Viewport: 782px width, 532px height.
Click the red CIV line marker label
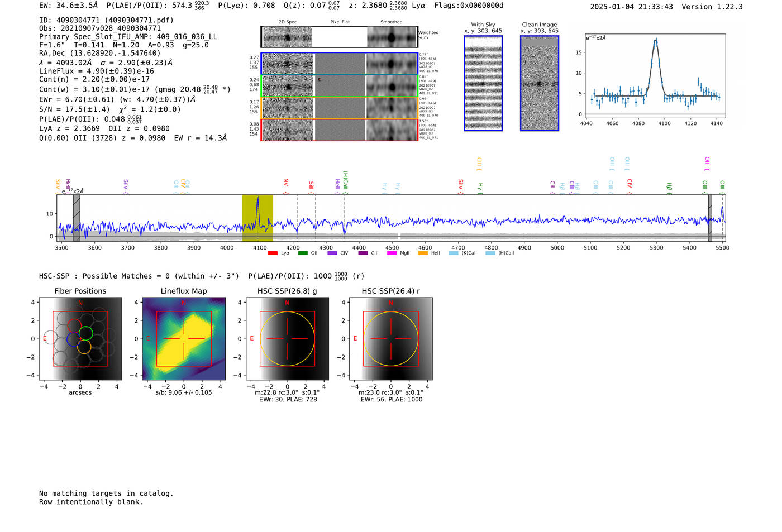(630, 185)
